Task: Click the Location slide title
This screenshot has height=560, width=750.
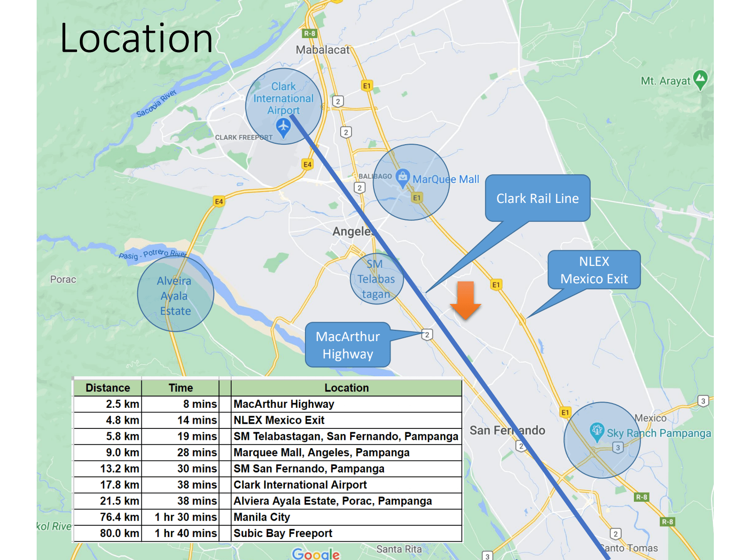Action: 136,39
